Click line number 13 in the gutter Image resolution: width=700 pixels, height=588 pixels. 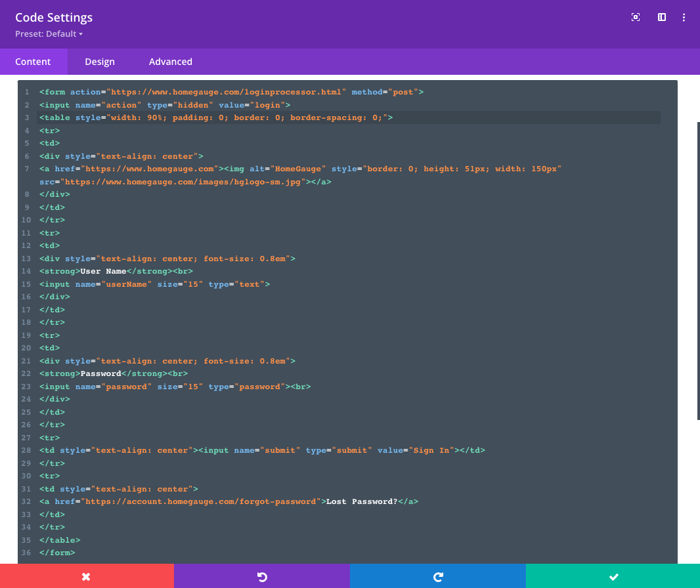(x=26, y=259)
